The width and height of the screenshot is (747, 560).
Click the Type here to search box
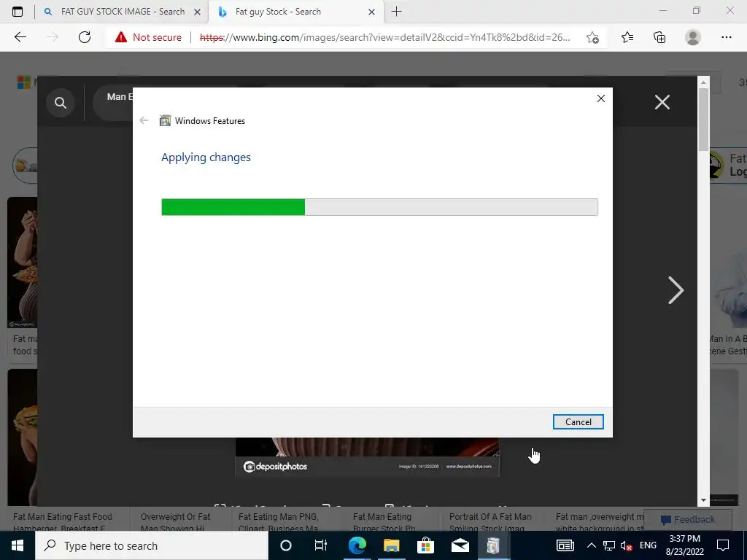152,545
